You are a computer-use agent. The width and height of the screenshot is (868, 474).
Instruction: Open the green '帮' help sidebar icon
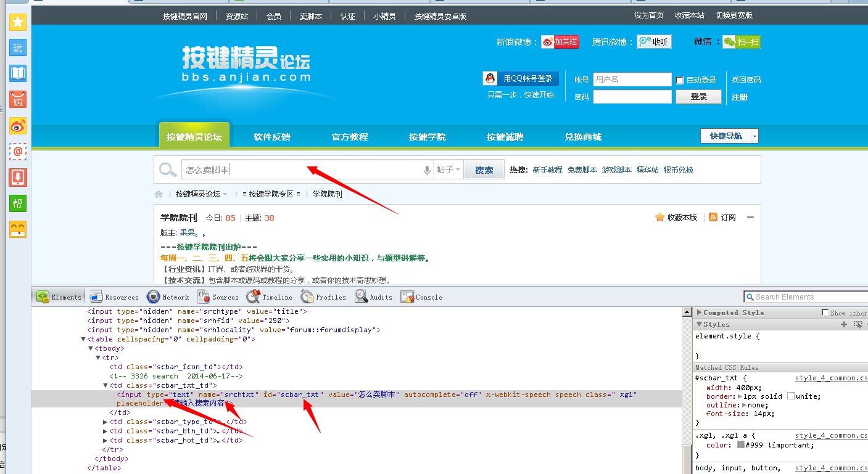pyautogui.click(x=18, y=203)
